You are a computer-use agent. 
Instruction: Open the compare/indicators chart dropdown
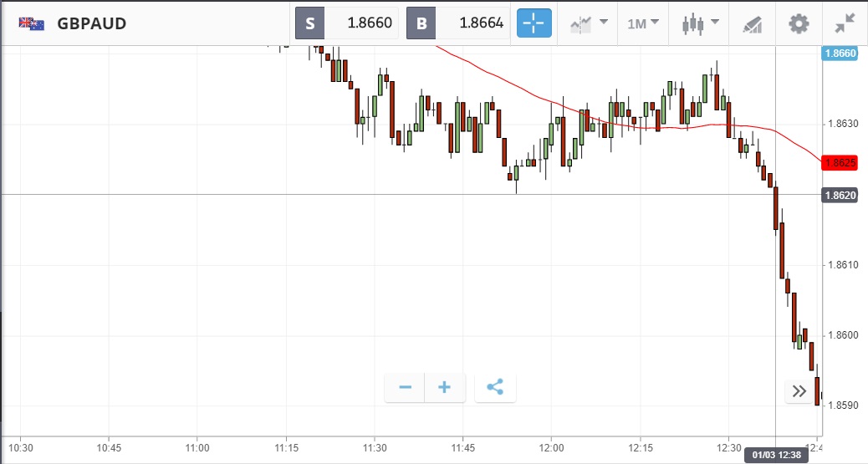pyautogui.click(x=589, y=23)
